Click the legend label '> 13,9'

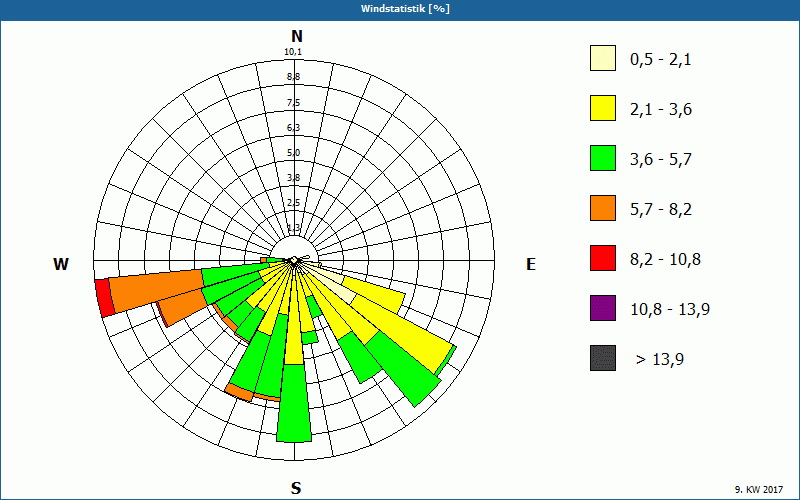point(660,360)
